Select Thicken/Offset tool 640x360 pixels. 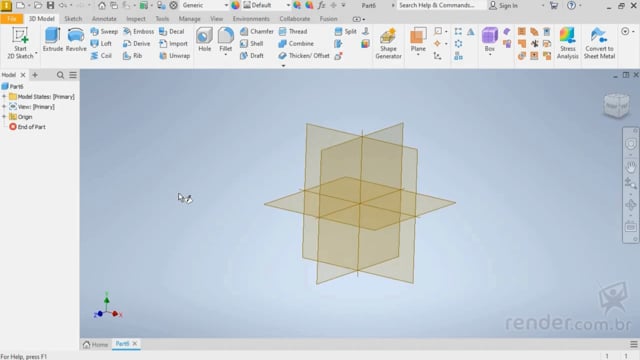tap(304, 56)
